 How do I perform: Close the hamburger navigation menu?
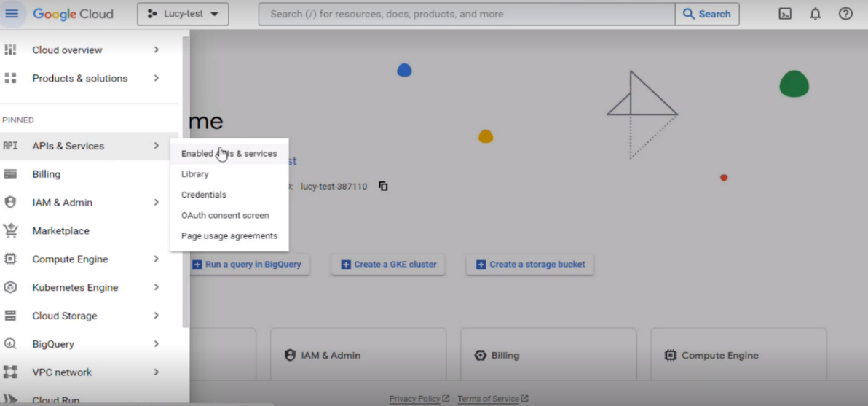pos(12,14)
